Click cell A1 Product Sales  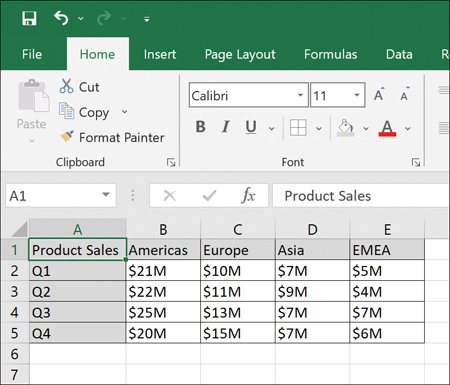point(78,250)
